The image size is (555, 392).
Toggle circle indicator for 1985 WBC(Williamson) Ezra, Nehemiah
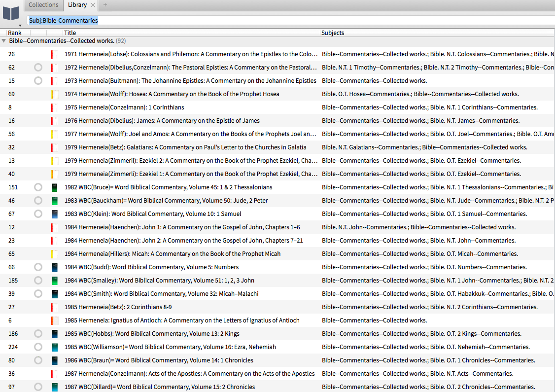(x=38, y=347)
